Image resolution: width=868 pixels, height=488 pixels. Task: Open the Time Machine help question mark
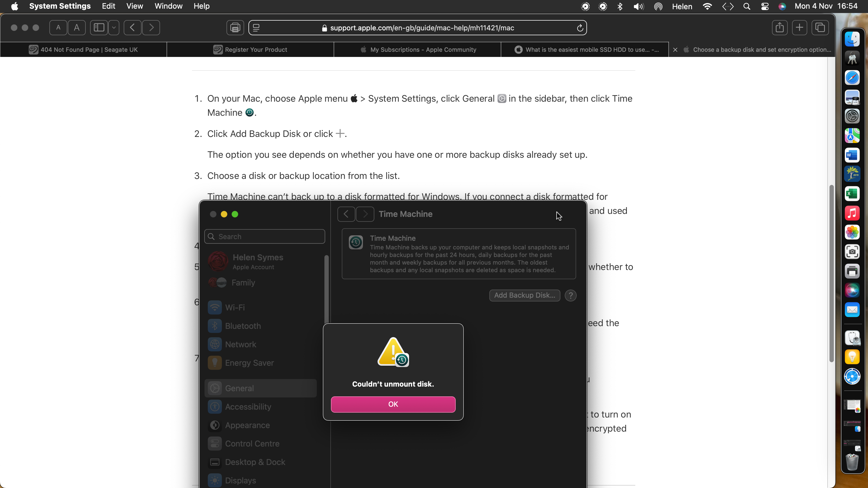[570, 295]
